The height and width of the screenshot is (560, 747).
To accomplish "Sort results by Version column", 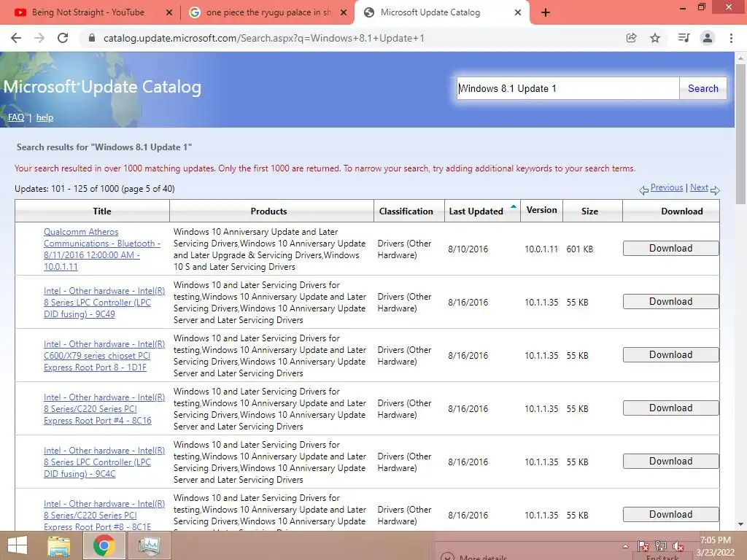I will [x=542, y=210].
